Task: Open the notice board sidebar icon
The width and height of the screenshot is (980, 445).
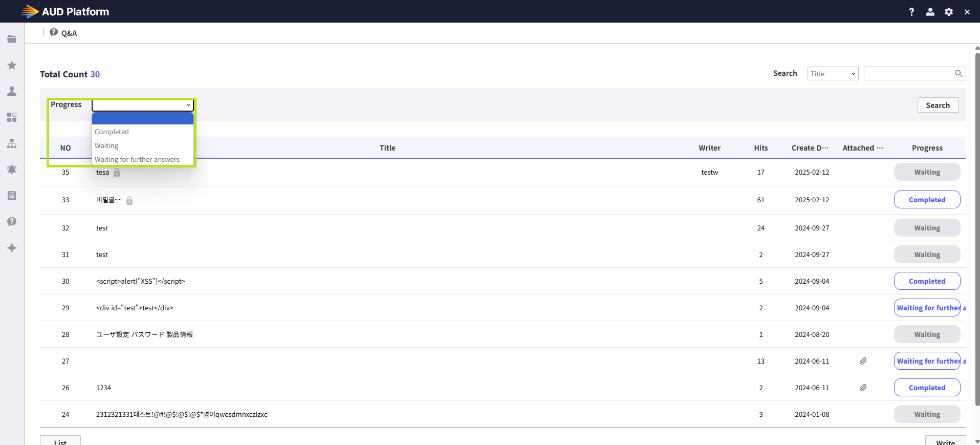Action: point(12,196)
